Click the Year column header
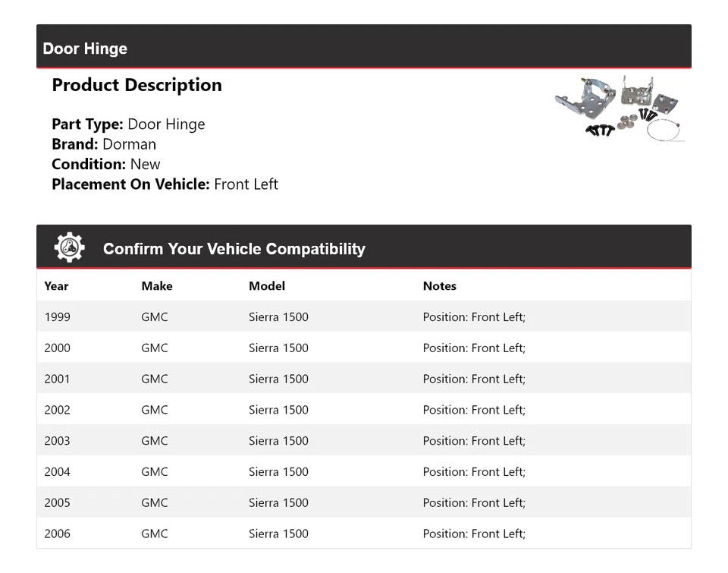Viewport: 728px width, 573px height. pyautogui.click(x=56, y=286)
